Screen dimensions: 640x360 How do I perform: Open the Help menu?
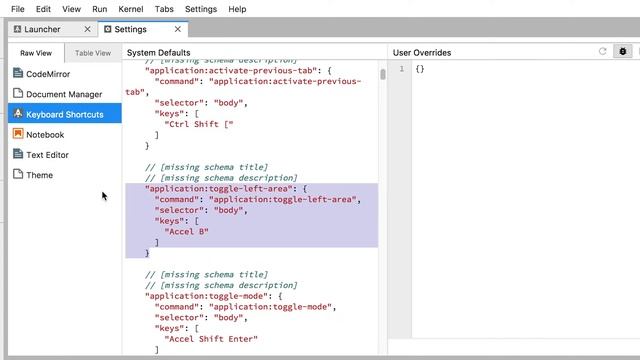point(237,9)
